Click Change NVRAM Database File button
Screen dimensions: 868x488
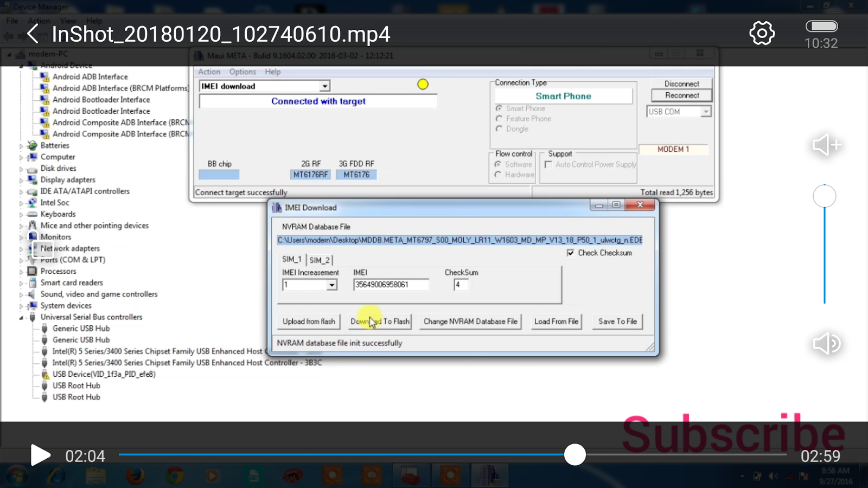point(470,322)
